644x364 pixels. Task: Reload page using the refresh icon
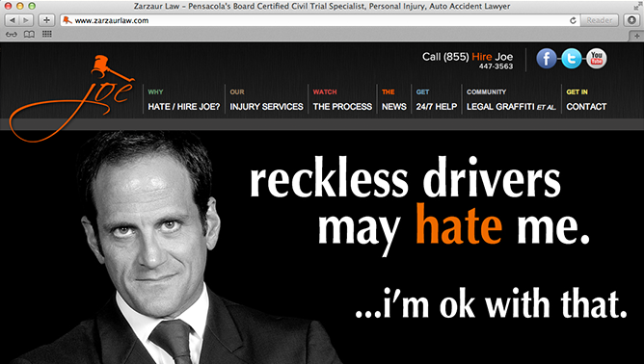pos(573,20)
